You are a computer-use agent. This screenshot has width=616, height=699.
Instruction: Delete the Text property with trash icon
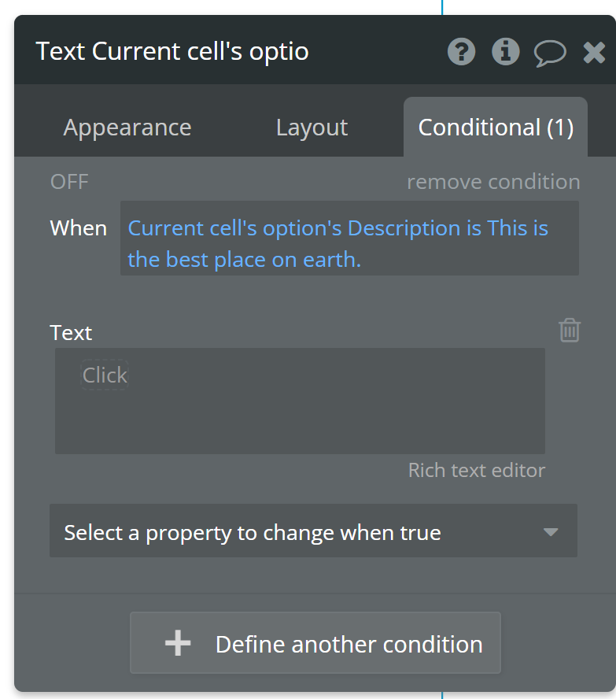570,331
